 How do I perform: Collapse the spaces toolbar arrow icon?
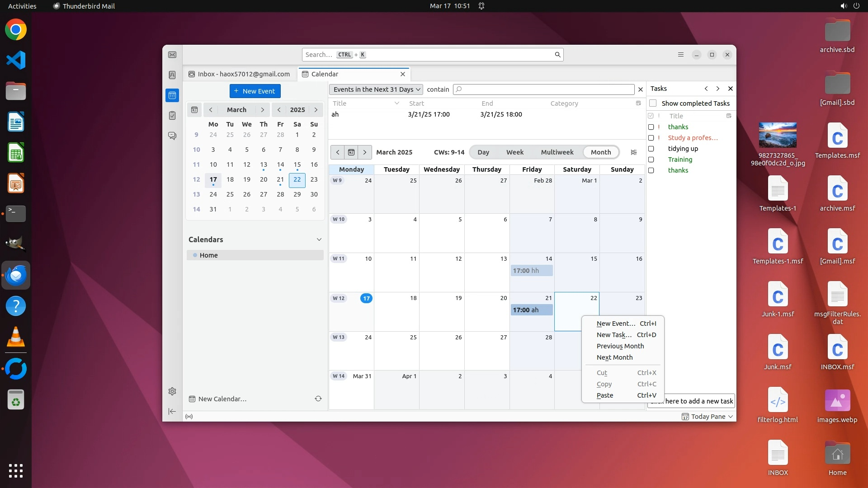click(x=172, y=411)
